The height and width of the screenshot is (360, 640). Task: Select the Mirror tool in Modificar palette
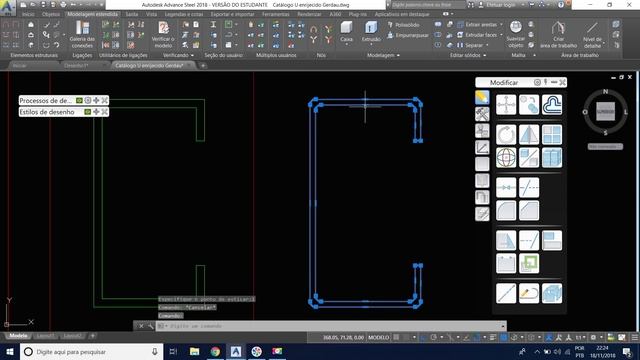point(529,135)
